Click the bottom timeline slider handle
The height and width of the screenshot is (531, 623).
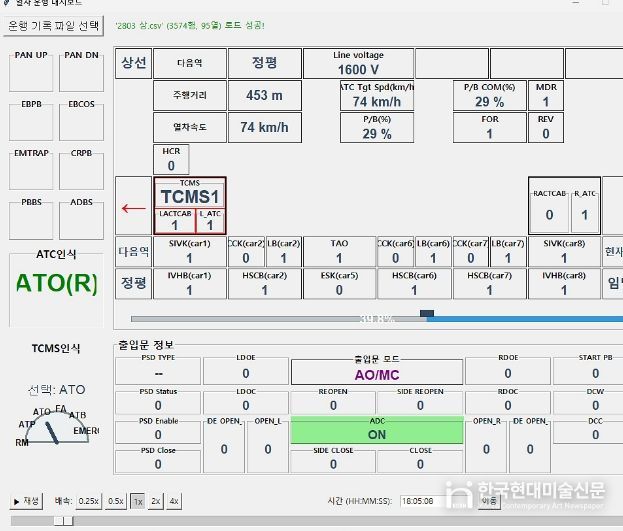(63, 520)
